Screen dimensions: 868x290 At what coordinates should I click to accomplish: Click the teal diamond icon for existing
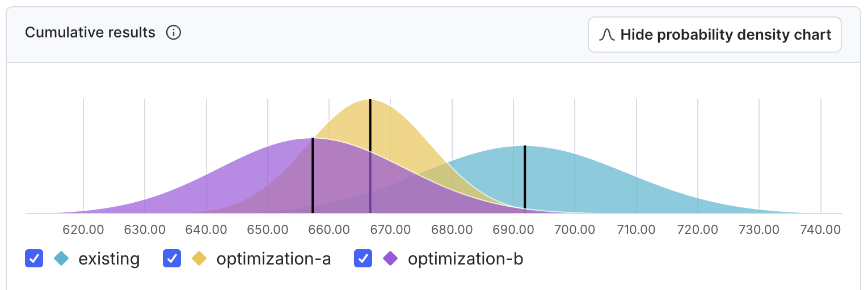pyautogui.click(x=62, y=259)
